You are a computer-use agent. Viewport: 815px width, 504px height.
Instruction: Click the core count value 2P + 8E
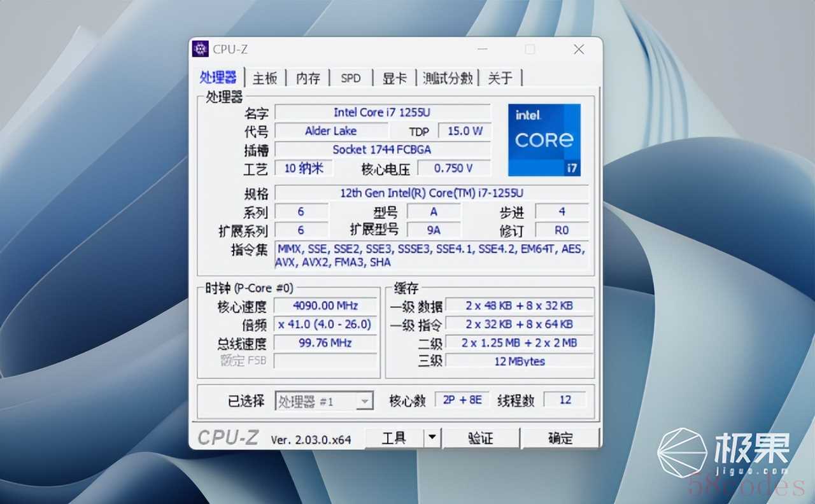[462, 400]
